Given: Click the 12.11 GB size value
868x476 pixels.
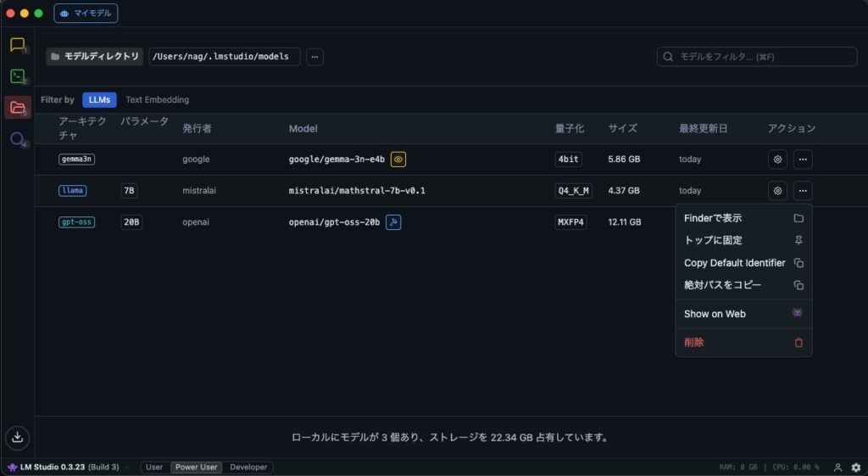Looking at the screenshot, I should click(625, 222).
